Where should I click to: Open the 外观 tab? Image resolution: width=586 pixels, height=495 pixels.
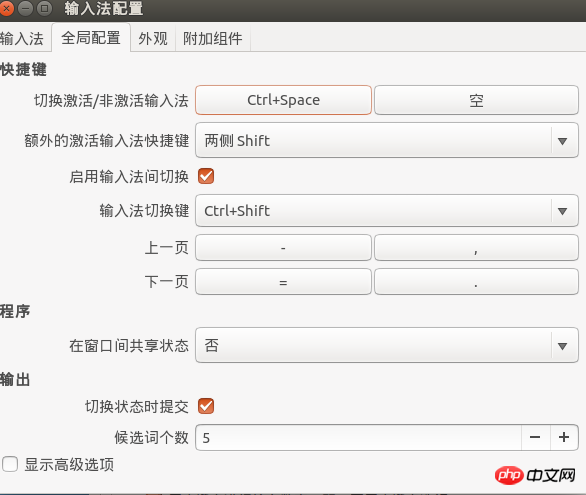(x=153, y=38)
